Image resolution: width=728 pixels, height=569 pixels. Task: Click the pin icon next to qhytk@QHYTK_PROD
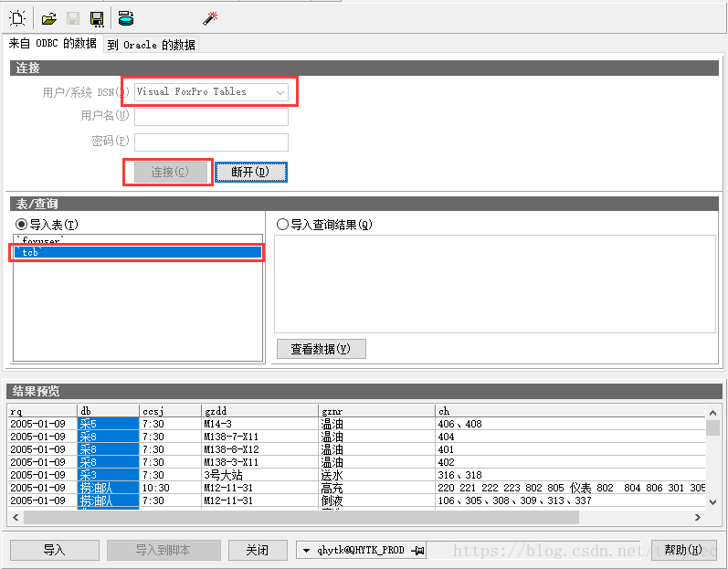tap(417, 551)
